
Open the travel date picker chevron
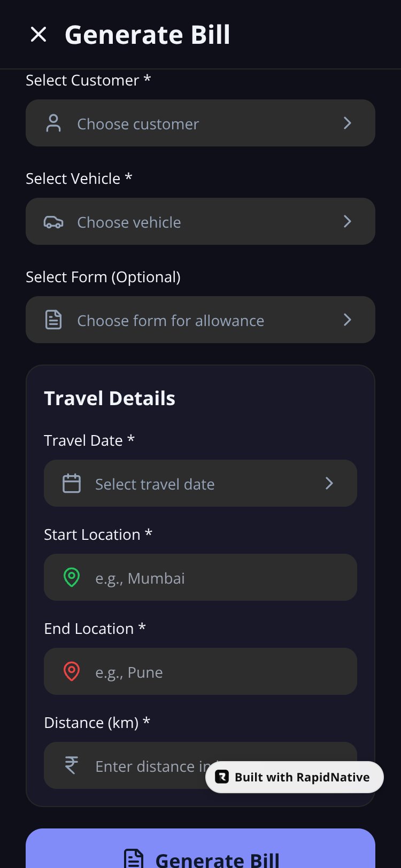tap(329, 483)
